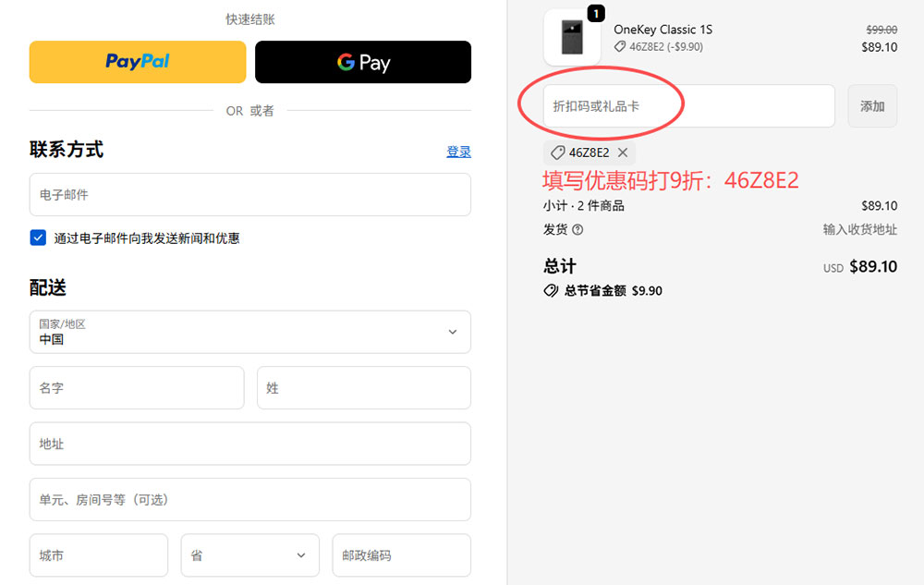Viewport: 924px width, 585px height.
Task: Click the 姓 last name field
Action: [363, 387]
